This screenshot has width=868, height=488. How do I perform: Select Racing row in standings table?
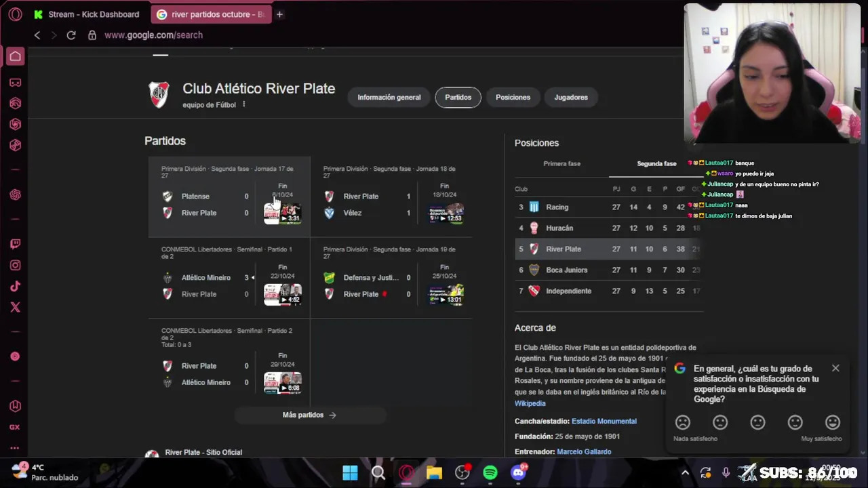608,207
